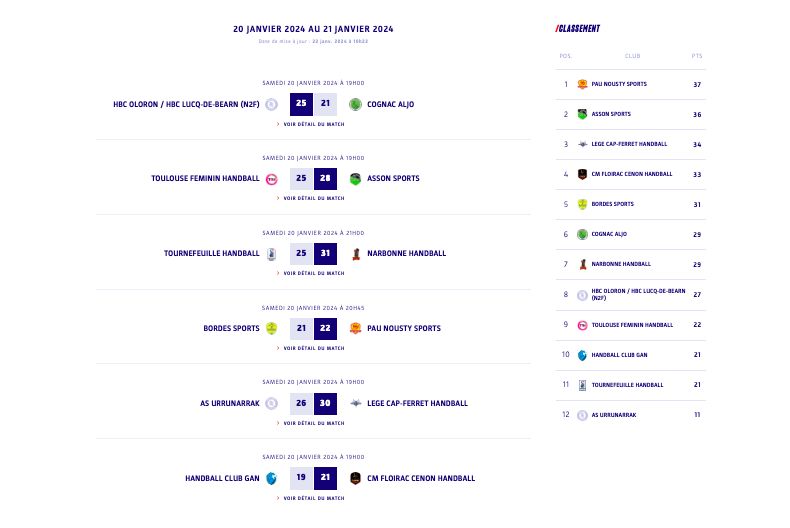Click Narbonne Handball logo in match row
Screen dimensions: 790x528
(x=355, y=254)
